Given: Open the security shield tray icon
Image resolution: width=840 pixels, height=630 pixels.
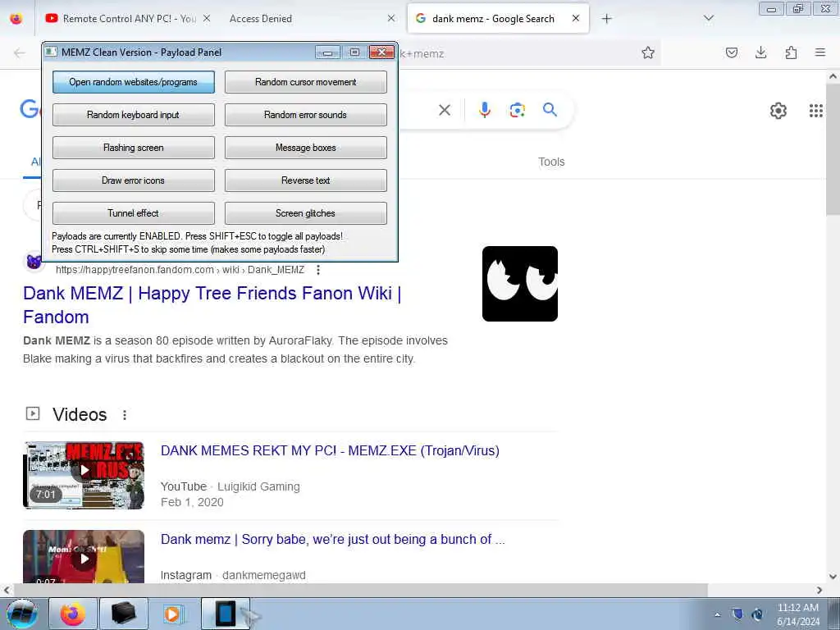Looking at the screenshot, I should click(737, 614).
